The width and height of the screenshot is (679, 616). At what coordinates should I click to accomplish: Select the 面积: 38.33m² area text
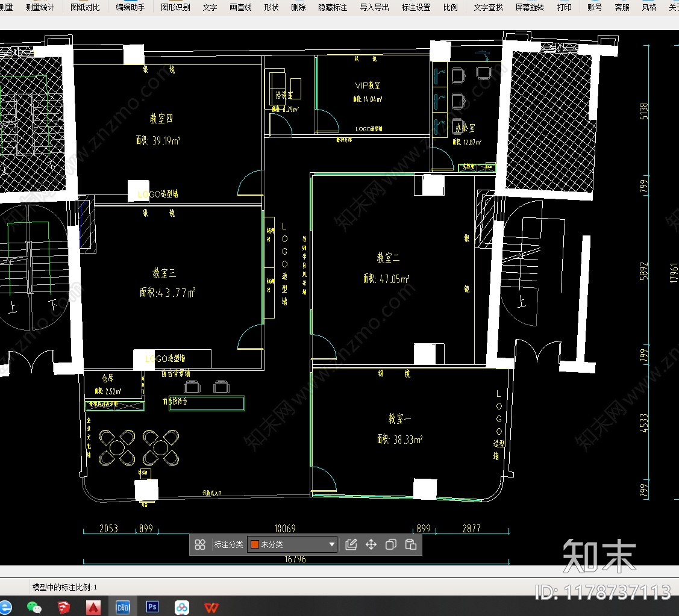coord(399,440)
